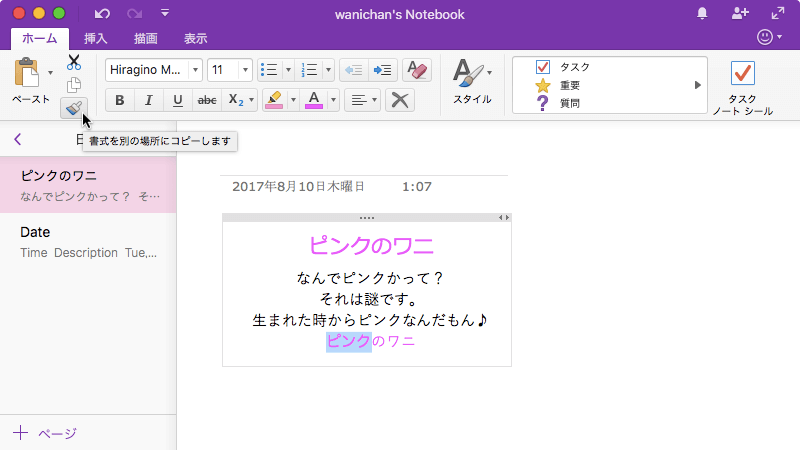The height and width of the screenshot is (450, 800).
Task: Toggle subscript formatting
Action: point(236,100)
